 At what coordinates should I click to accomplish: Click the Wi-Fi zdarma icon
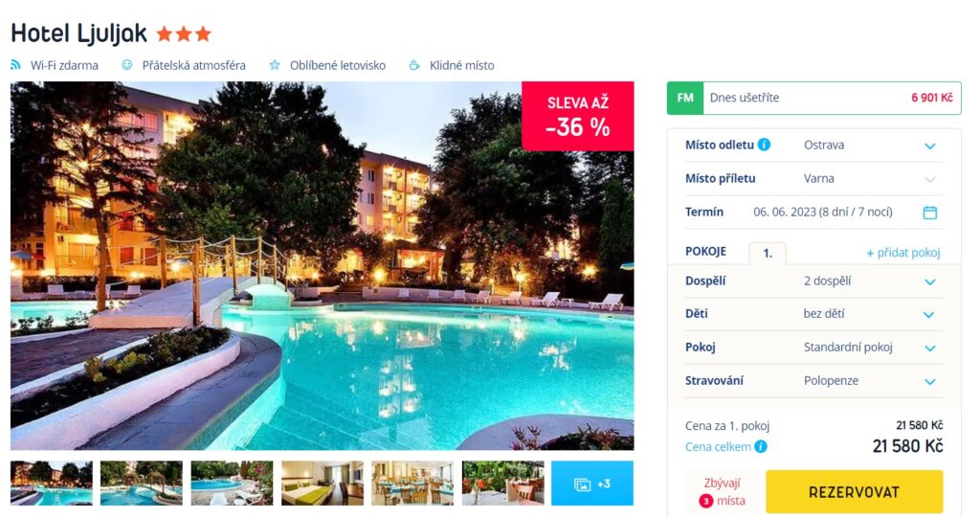(15, 65)
